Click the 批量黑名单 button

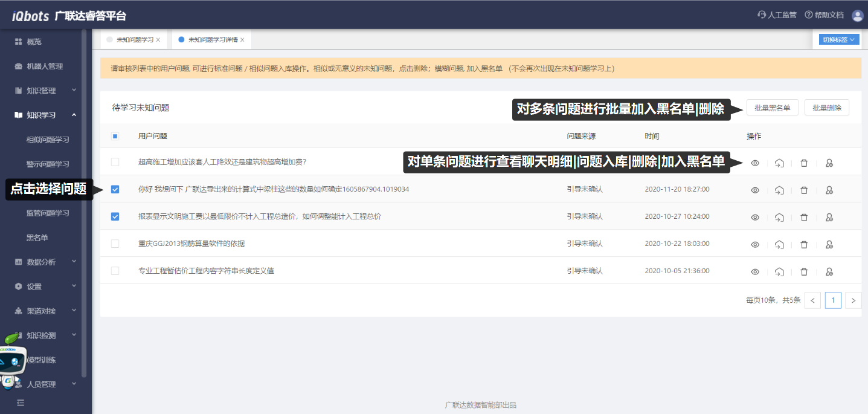tap(772, 108)
